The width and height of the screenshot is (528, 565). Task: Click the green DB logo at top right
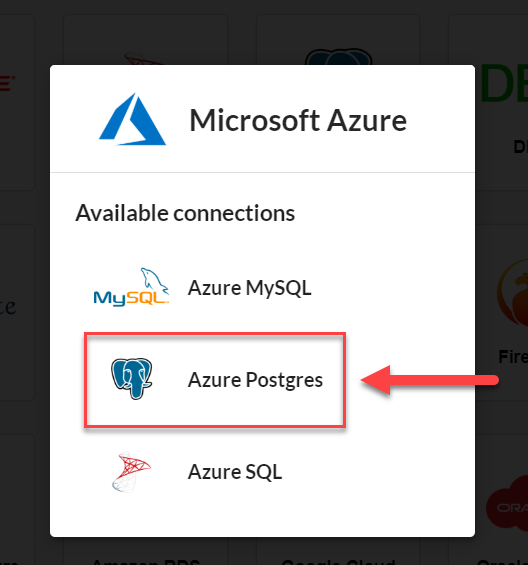tap(504, 83)
